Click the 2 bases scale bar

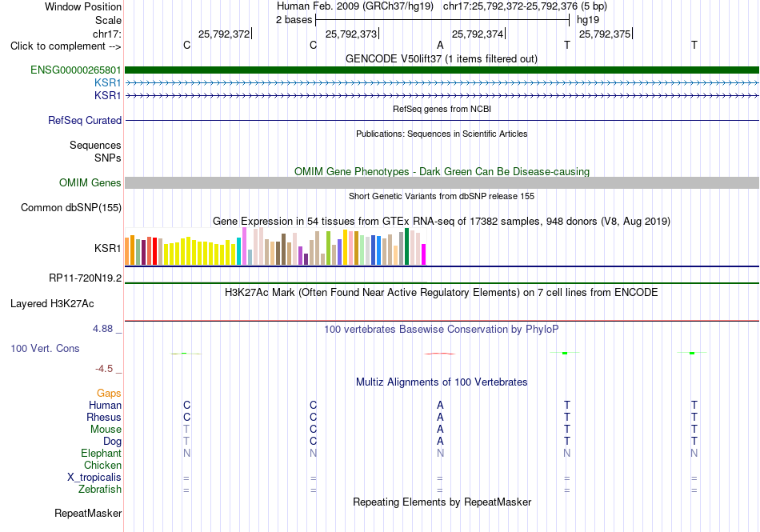[x=442, y=20]
